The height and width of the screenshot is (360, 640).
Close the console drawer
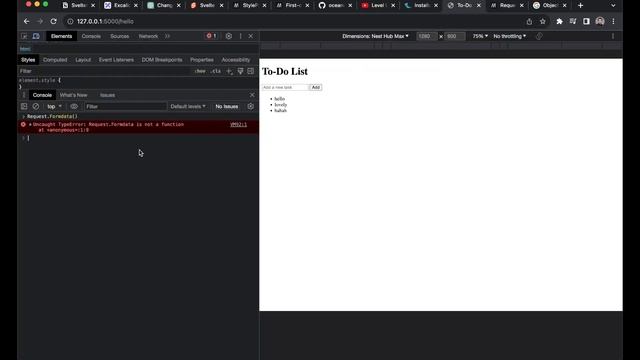point(252,95)
